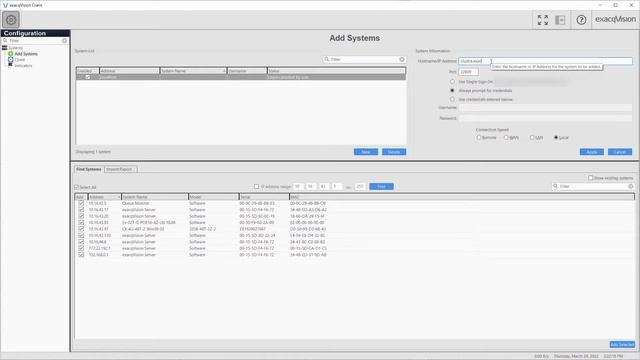Sort System List by System Name column
This screenshot has width=640, height=360.
(x=193, y=71)
